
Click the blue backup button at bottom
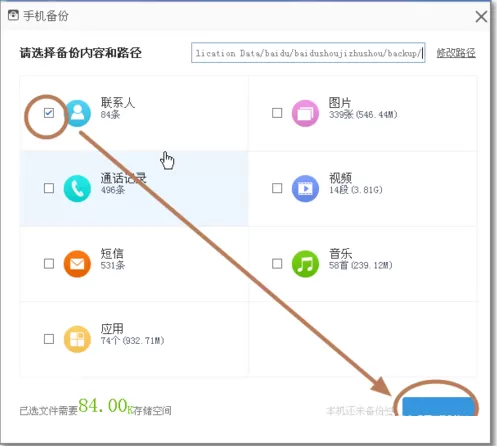pos(439,407)
